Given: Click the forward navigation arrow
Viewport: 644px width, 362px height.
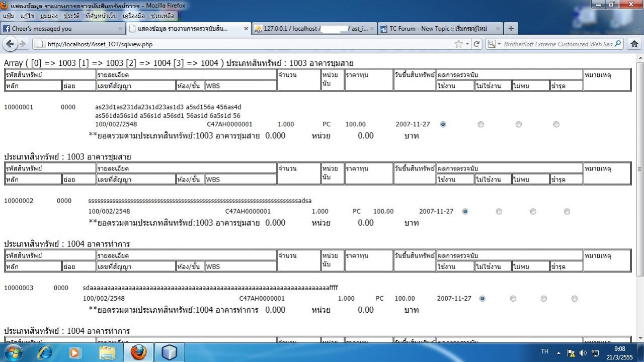Looking at the screenshot, I should pos(22,44).
